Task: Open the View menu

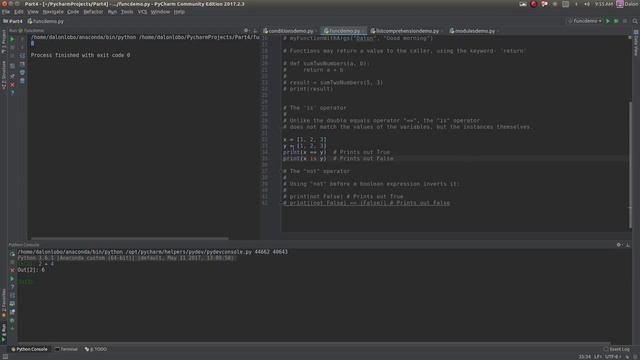Action: click(33, 12)
